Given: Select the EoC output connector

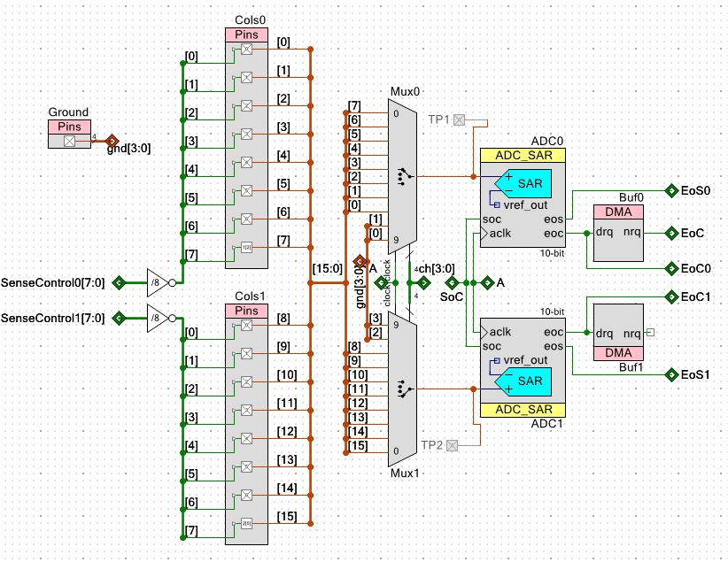Looking at the screenshot, I should point(671,234).
